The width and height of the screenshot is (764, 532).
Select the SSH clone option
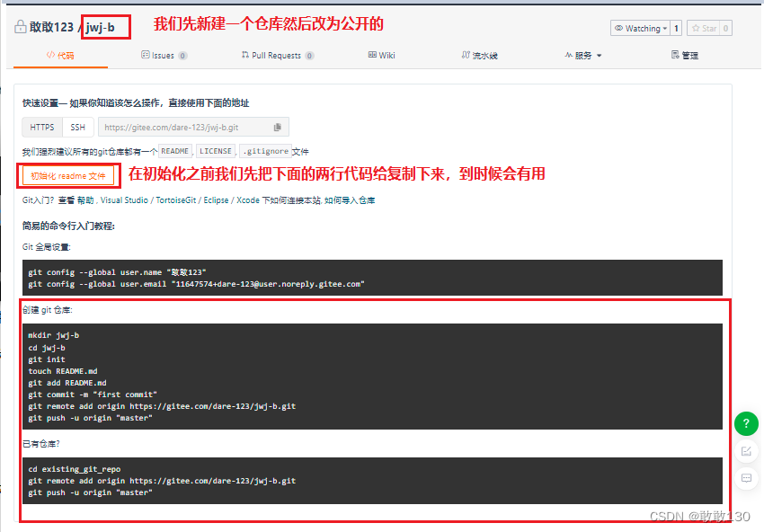pos(77,127)
